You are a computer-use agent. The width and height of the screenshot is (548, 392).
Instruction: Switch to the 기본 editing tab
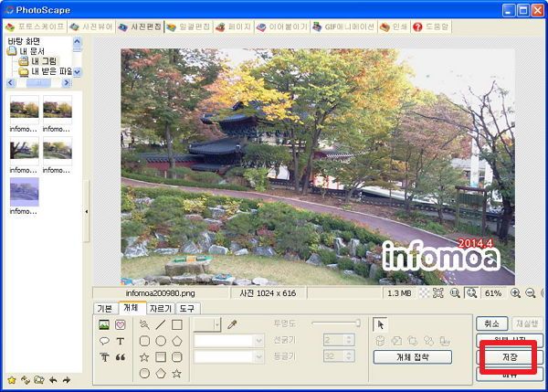point(105,309)
